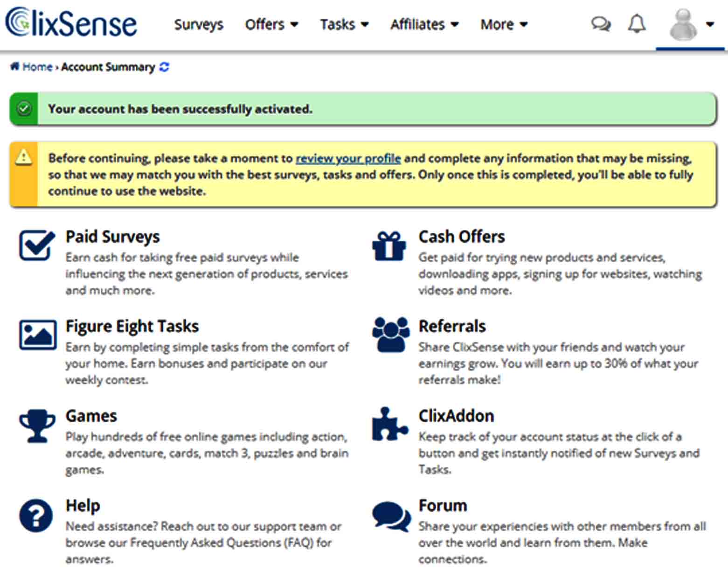Viewport: 728px width, 571px height.
Task: Open the ClixAddon heading
Action: [x=456, y=416]
